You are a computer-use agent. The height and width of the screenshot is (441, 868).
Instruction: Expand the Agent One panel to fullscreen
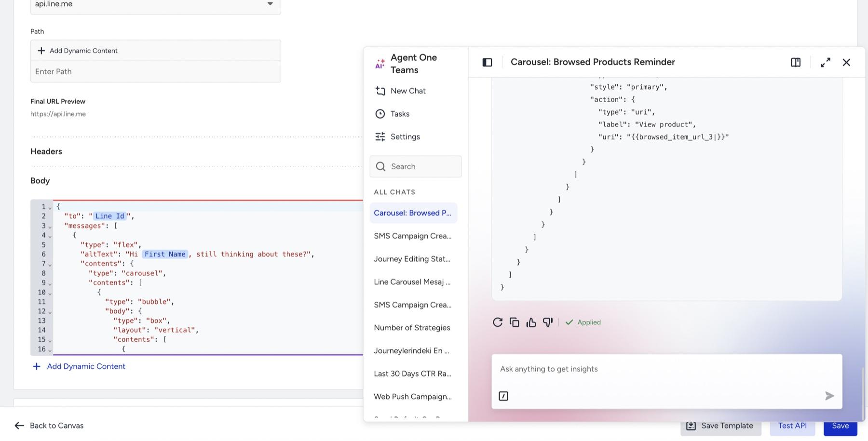tap(826, 62)
